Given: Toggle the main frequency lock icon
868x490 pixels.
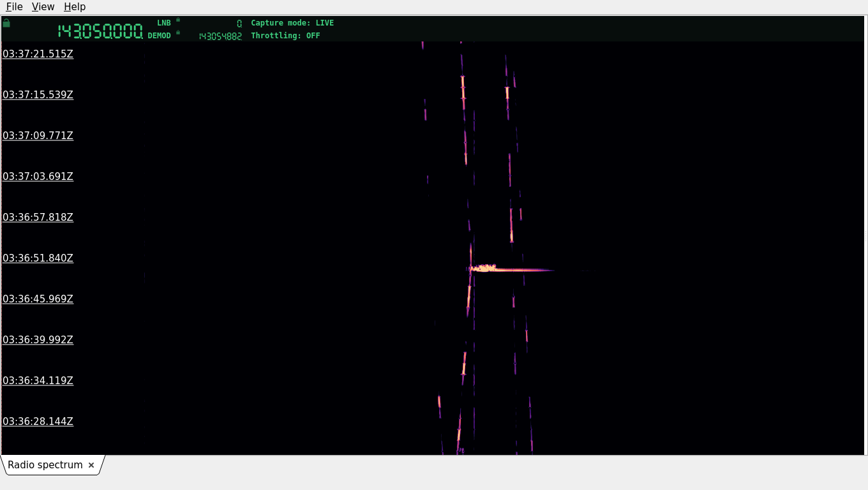Looking at the screenshot, I should point(6,23).
